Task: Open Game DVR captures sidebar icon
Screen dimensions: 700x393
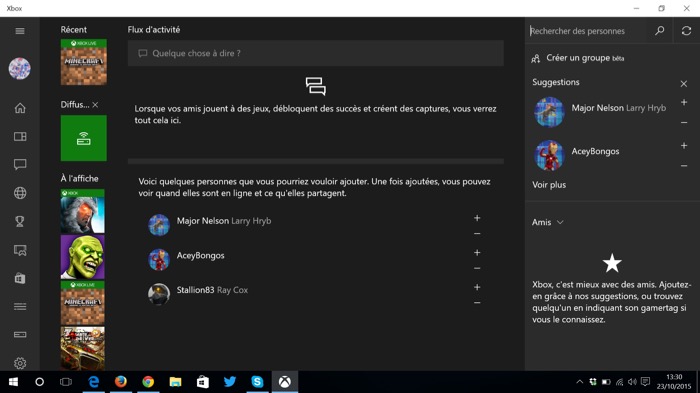Action: [x=20, y=250]
